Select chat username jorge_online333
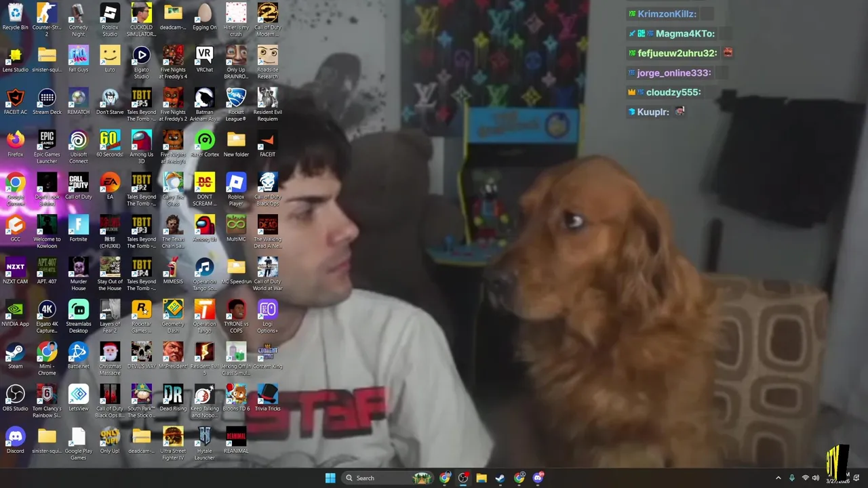Viewport: 868px width, 488px height. pos(673,73)
